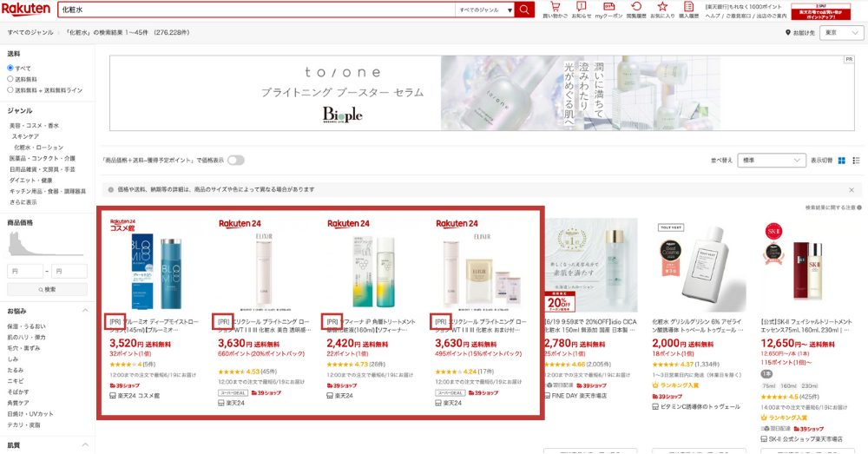Click the 化粧水 search text field
The height and width of the screenshot is (454, 868).
[256, 10]
